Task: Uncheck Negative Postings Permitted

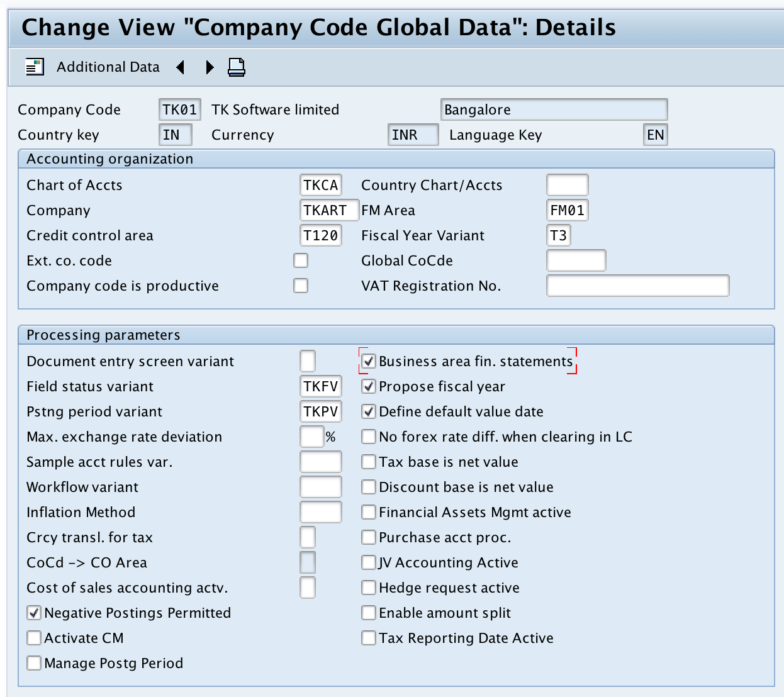Action: click(33, 612)
